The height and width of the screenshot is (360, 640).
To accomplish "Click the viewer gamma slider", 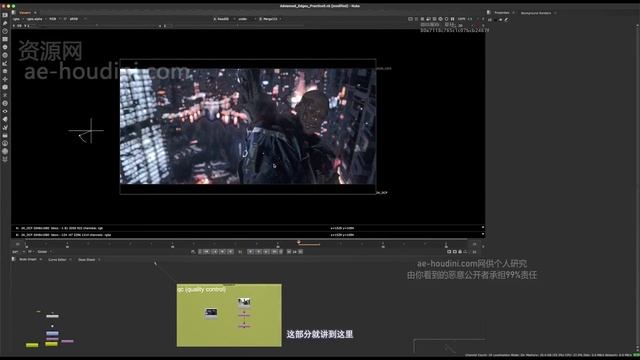I will pyautogui.click(x=238, y=26).
